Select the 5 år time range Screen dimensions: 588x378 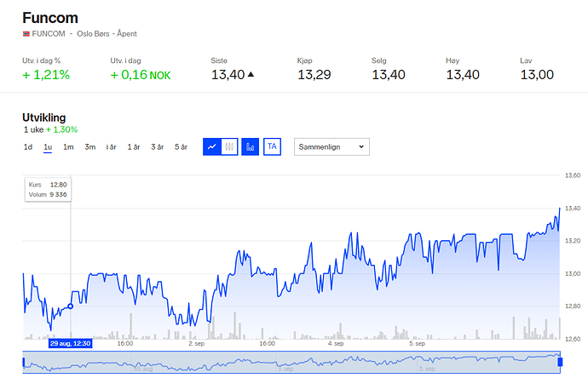click(181, 147)
